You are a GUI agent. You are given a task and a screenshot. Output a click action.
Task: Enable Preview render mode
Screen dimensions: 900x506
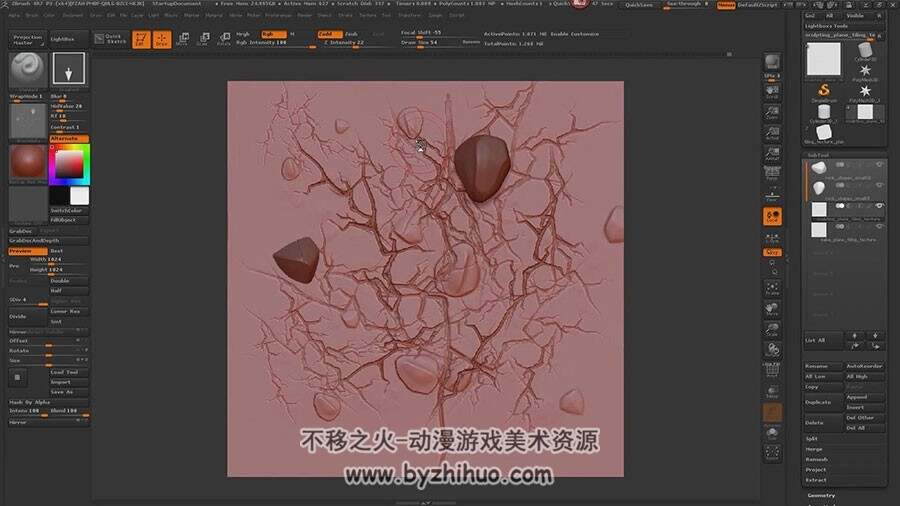tap(28, 251)
